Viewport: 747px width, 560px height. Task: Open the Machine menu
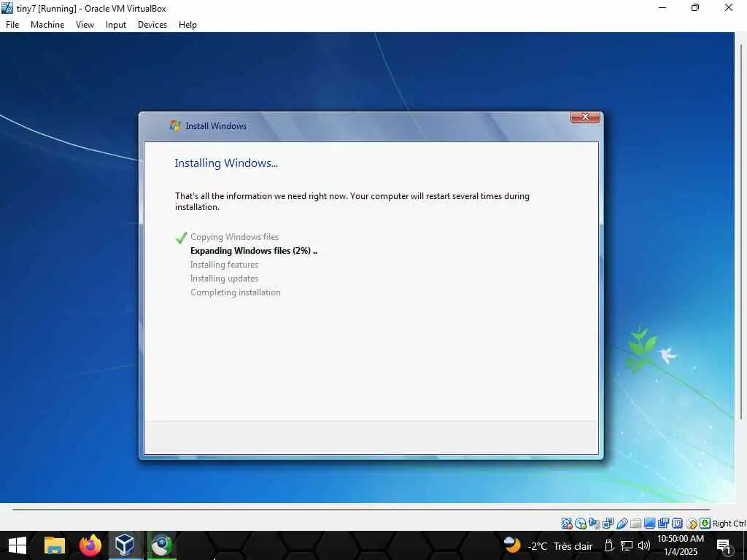47,25
